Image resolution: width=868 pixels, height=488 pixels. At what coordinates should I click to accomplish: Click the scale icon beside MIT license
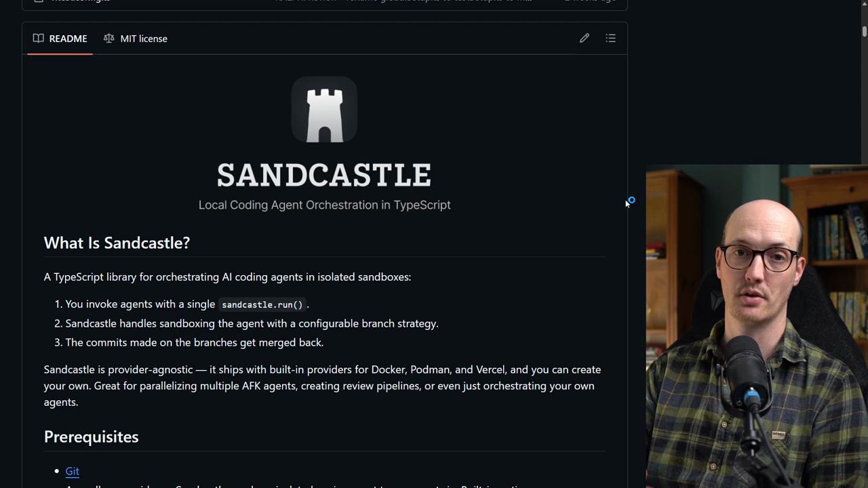tap(109, 39)
